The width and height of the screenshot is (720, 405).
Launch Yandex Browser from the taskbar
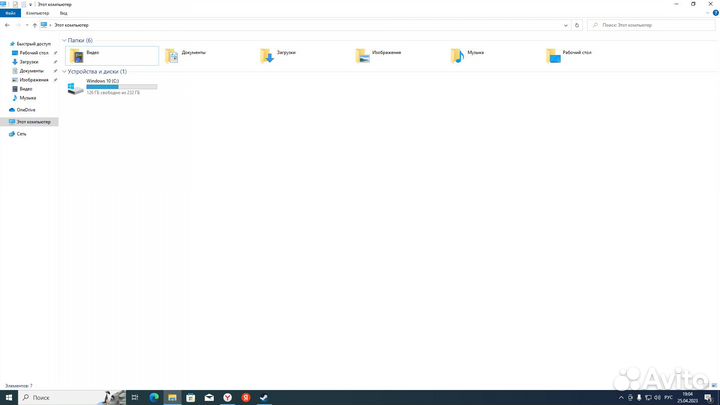[227, 398]
